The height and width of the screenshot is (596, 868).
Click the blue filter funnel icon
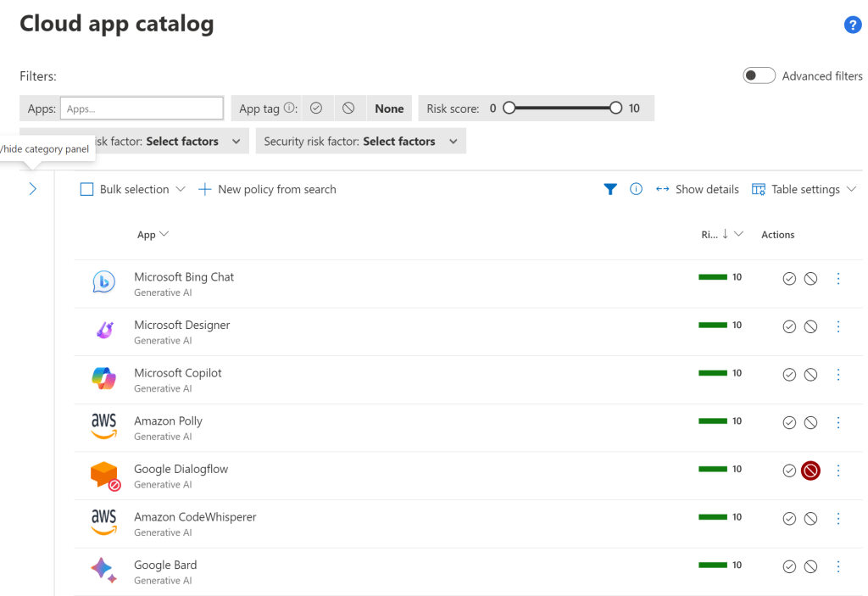(610, 189)
